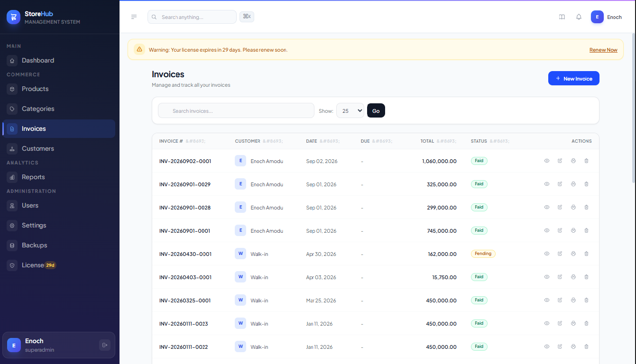Click the Pending status badge

click(483, 254)
